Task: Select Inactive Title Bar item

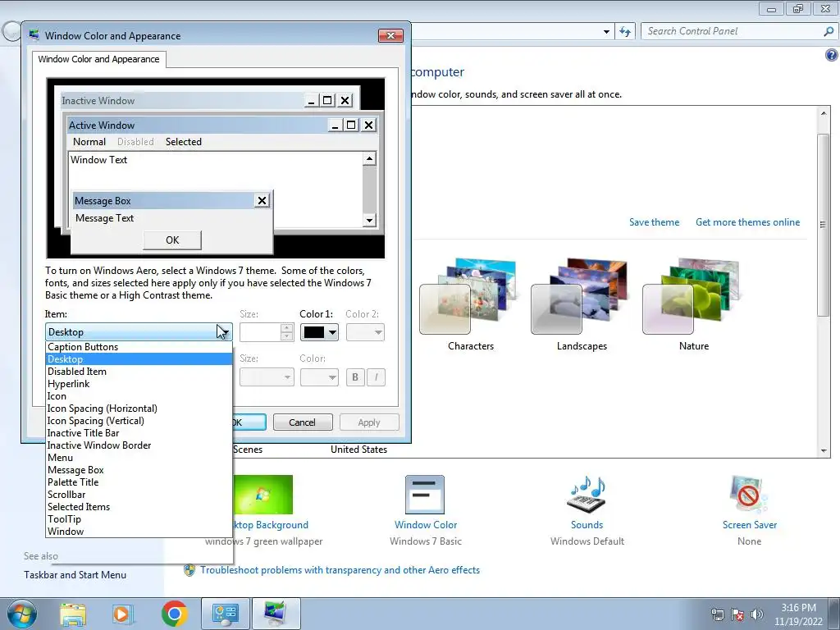Action: click(139, 433)
